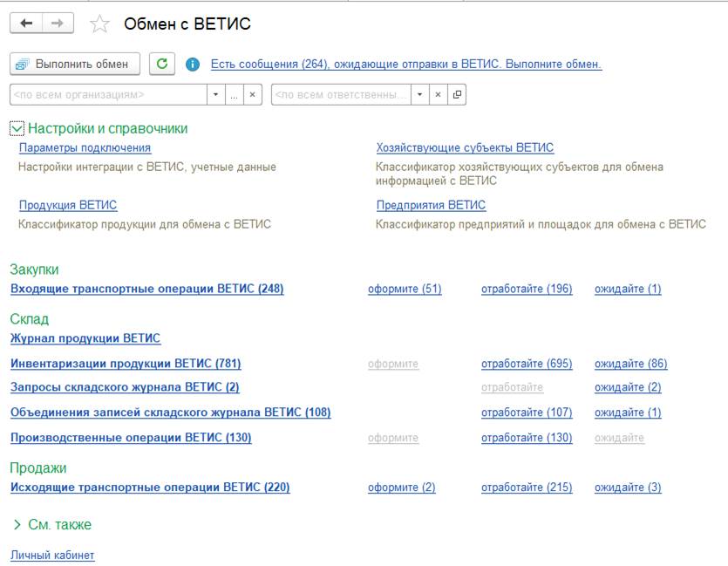
Task: Collapse the Настройки и справочники section
Action: (17, 128)
